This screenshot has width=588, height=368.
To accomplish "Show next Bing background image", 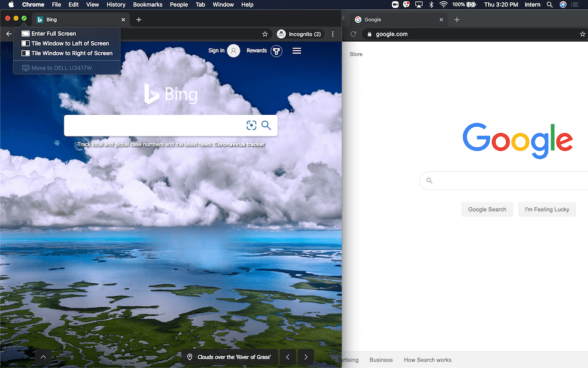I will pyautogui.click(x=306, y=357).
